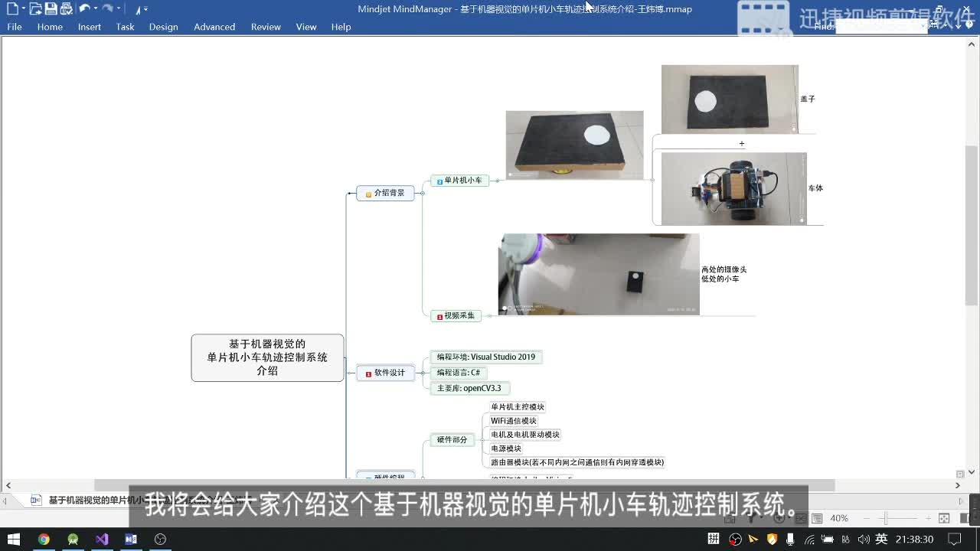Screen dimensions: 980x551
Task: Click the priority marker icon on 软件设计
Action: [x=368, y=373]
